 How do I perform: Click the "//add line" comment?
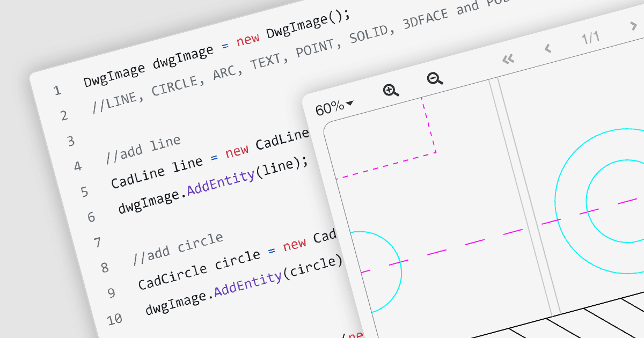[x=143, y=150]
